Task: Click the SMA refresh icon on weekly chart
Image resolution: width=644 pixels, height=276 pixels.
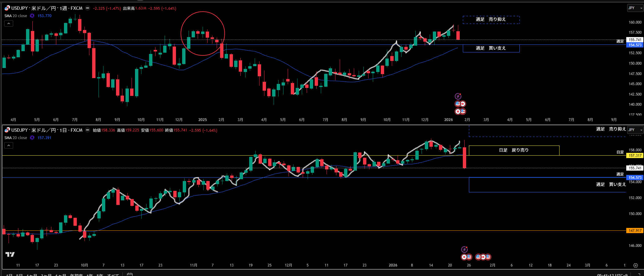Action: pos(32,16)
